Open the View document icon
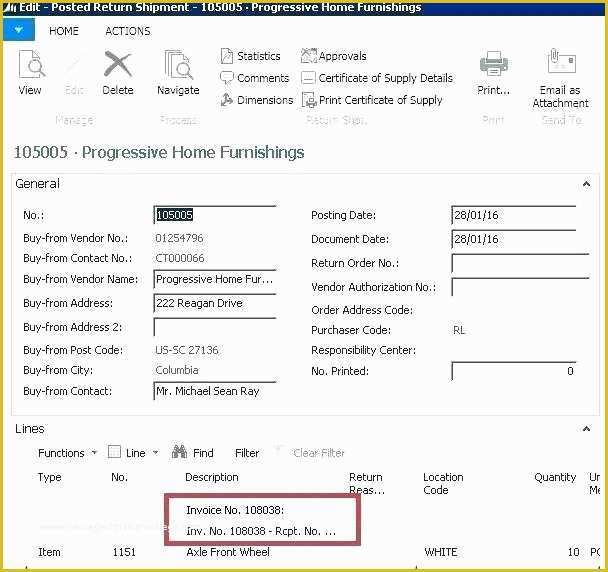Image resolution: width=608 pixels, height=572 pixels. pos(31,64)
